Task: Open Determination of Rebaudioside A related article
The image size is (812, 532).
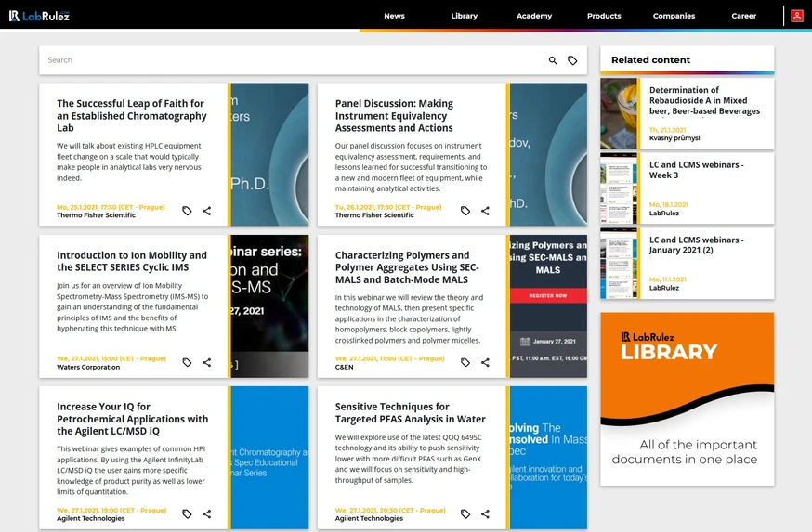Action: pyautogui.click(x=704, y=100)
